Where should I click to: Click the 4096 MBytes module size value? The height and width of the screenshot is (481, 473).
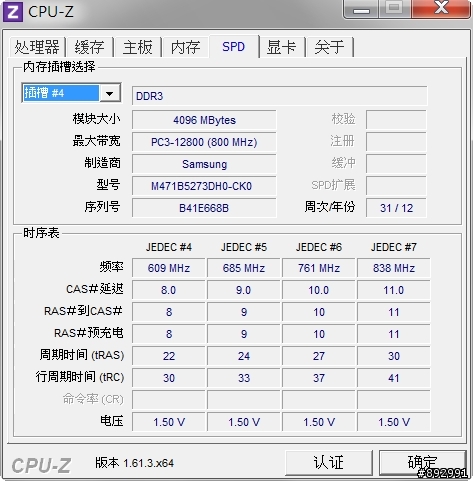click(x=204, y=120)
